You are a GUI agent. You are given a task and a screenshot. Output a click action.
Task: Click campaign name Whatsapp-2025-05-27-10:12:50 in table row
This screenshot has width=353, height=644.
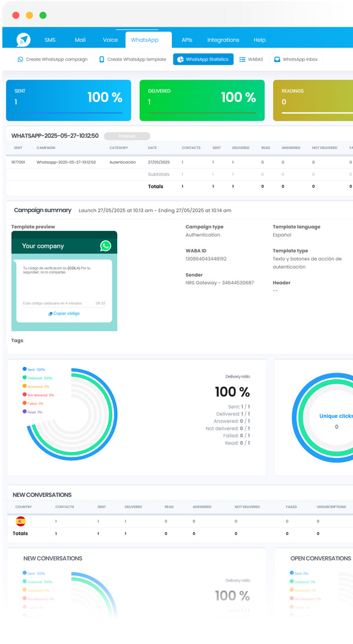pyautogui.click(x=66, y=162)
